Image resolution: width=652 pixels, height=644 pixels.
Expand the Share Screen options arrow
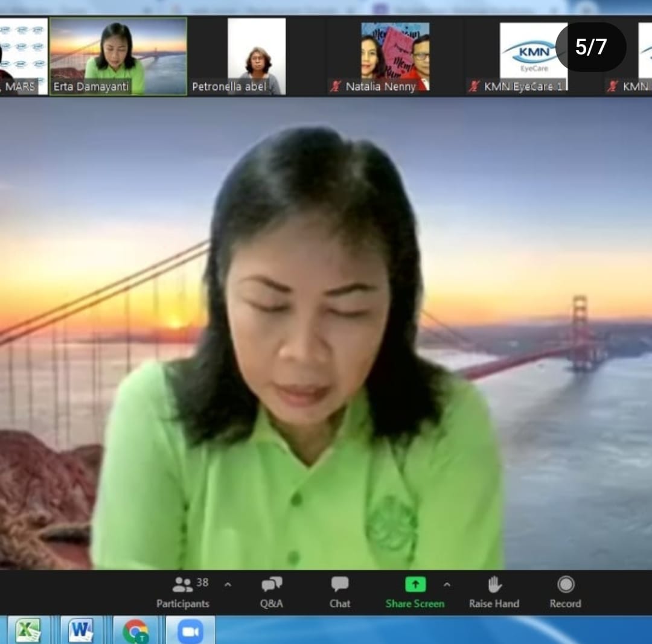(447, 584)
